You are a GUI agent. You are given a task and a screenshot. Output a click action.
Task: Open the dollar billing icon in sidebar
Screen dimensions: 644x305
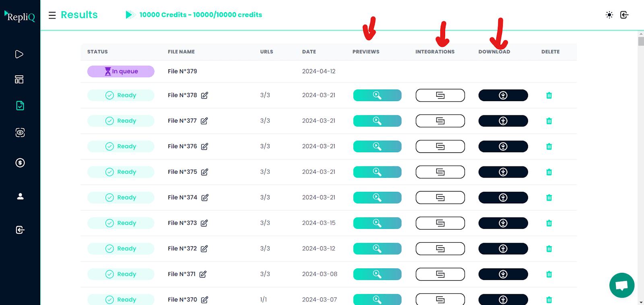tap(20, 163)
